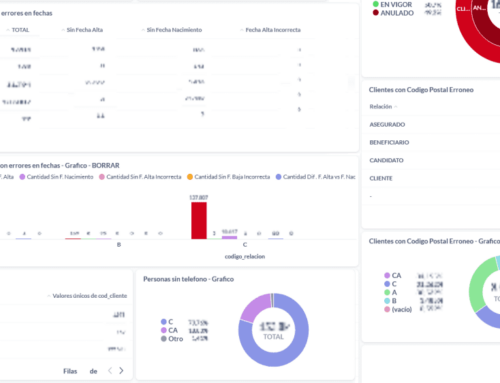The image size is (500, 383).
Task: Toggle CA legend in Codigo Postal Grafico
Action: 393,275
